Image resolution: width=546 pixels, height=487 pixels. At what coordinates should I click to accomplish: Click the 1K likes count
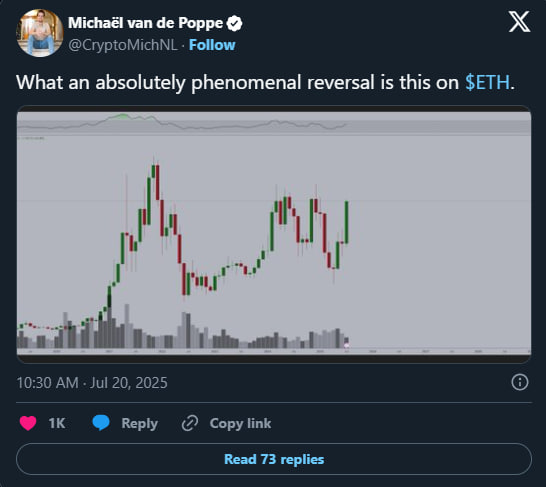coord(57,423)
